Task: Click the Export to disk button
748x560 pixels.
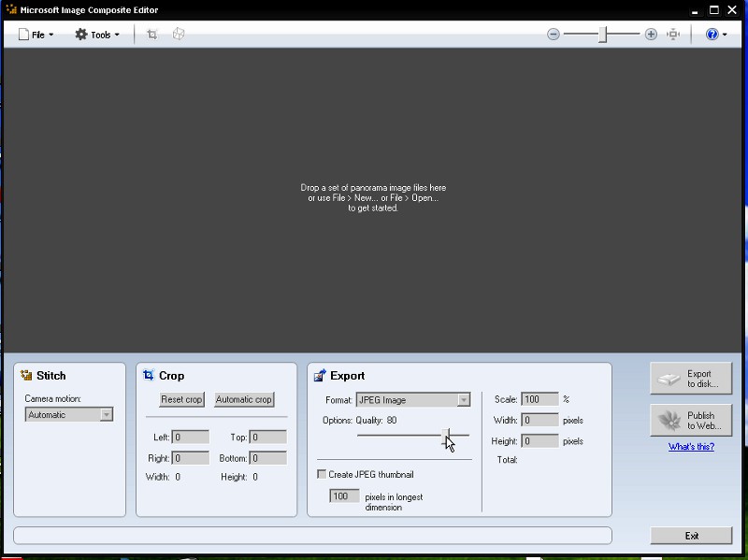Action: point(691,379)
